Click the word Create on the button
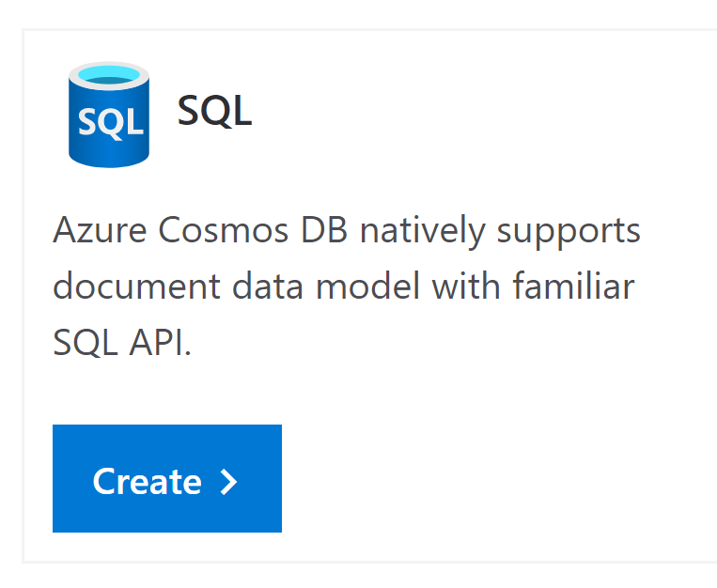The image size is (717, 588). click(147, 482)
